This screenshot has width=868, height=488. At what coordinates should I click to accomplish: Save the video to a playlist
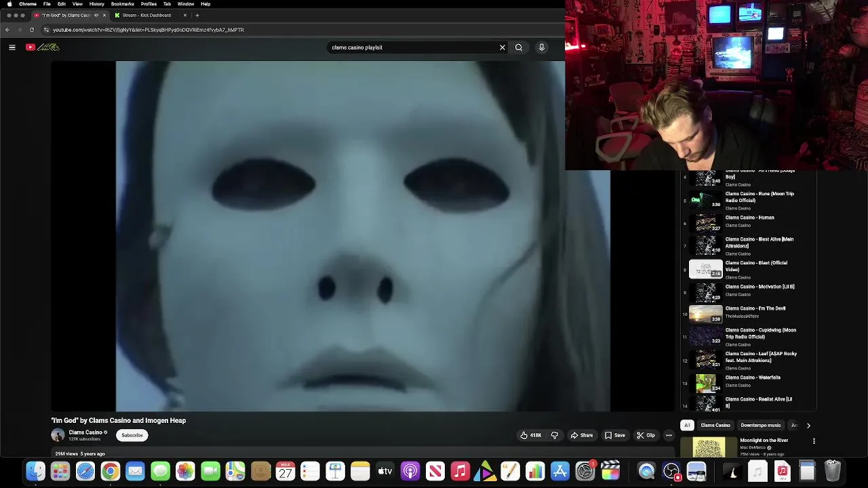pyautogui.click(x=615, y=435)
